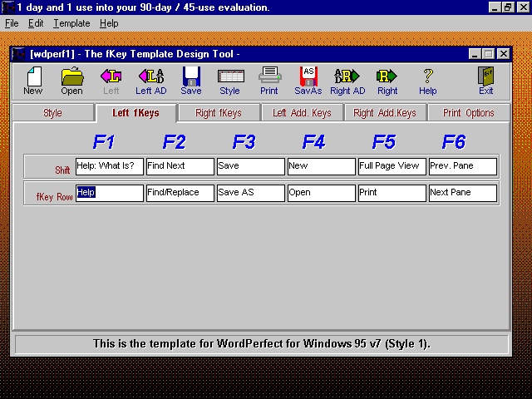Click the F4 fKey Row Open field

(x=321, y=193)
